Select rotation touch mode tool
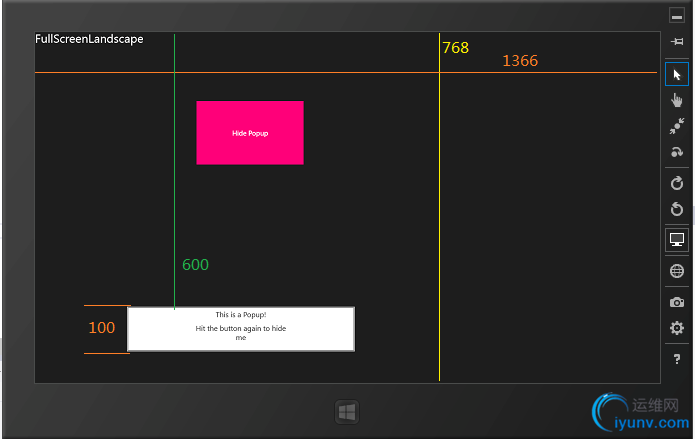 pyautogui.click(x=677, y=152)
